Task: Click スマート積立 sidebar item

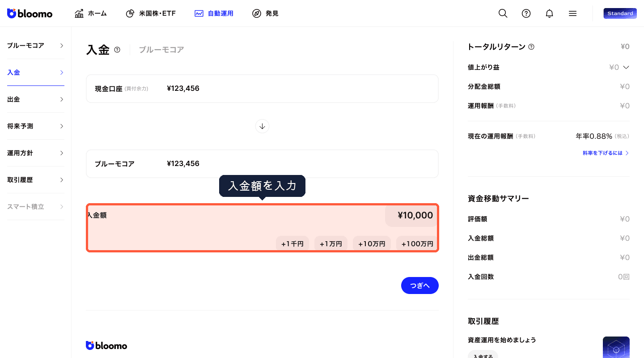Action: click(x=36, y=207)
